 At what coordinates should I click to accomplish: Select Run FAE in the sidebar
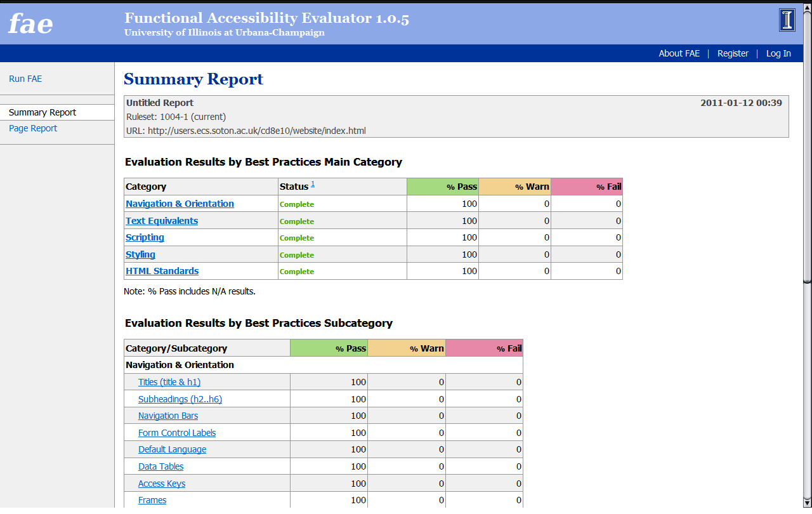pos(25,79)
